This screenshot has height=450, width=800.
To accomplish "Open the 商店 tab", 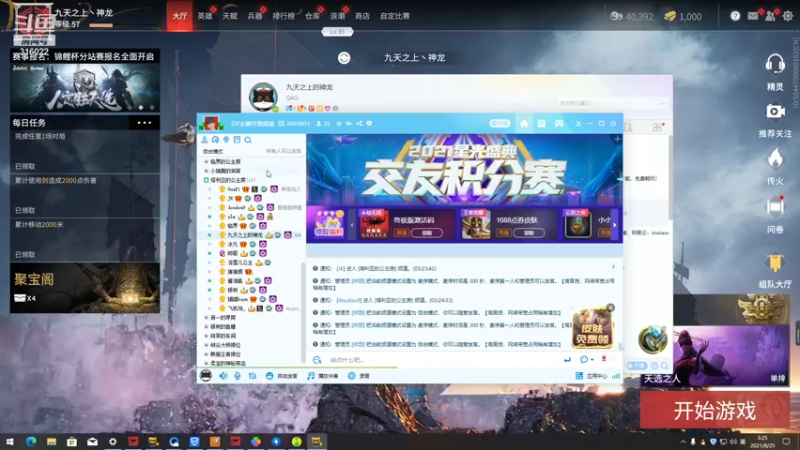I will coord(362,16).
